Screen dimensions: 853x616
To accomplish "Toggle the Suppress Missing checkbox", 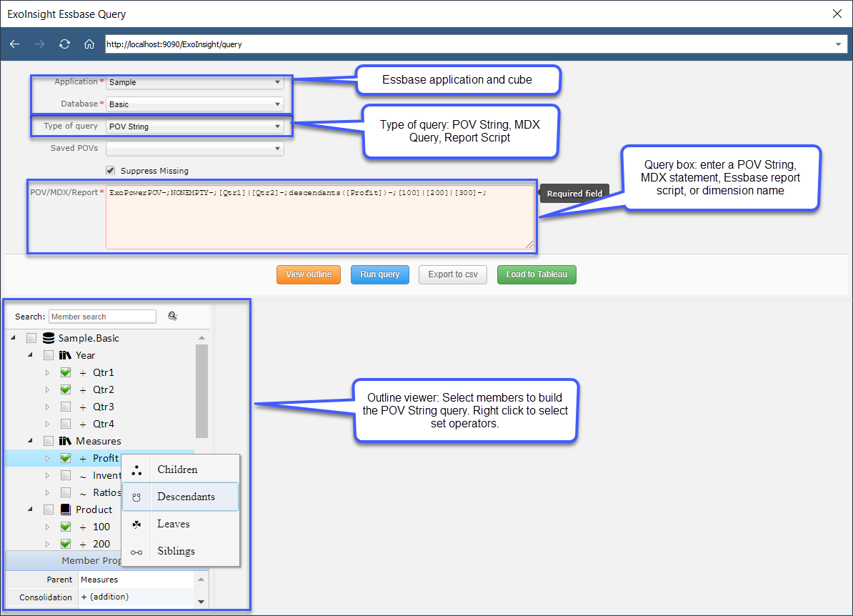I will [111, 170].
